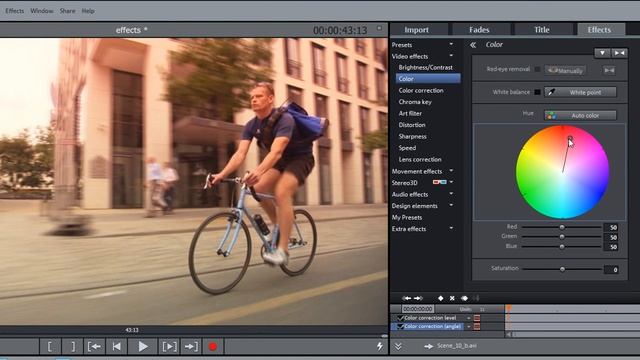Start playback with the Play button

(x=142, y=347)
